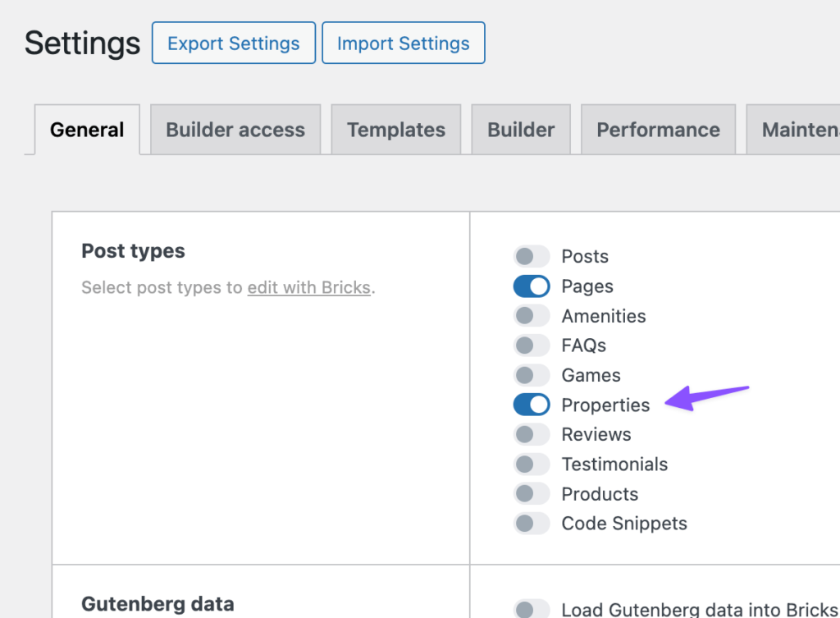This screenshot has width=840, height=618.
Task: Click the Import Settings button
Action: [404, 43]
